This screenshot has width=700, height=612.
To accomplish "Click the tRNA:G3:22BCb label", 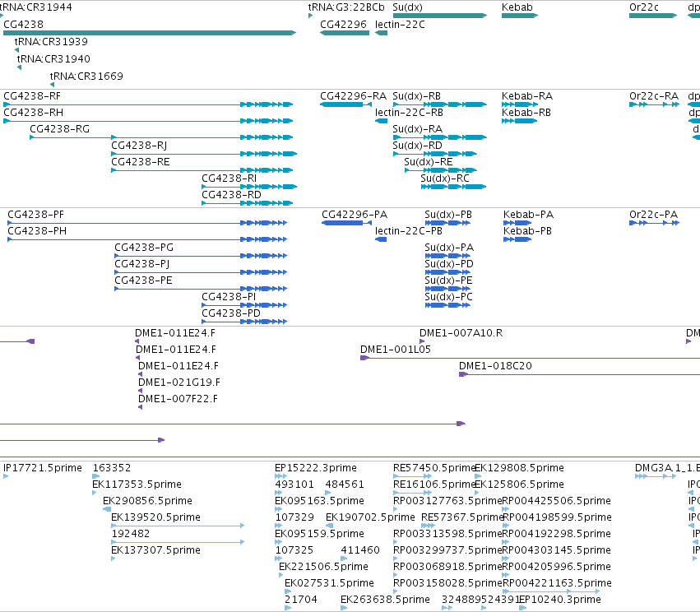I will point(346,7).
